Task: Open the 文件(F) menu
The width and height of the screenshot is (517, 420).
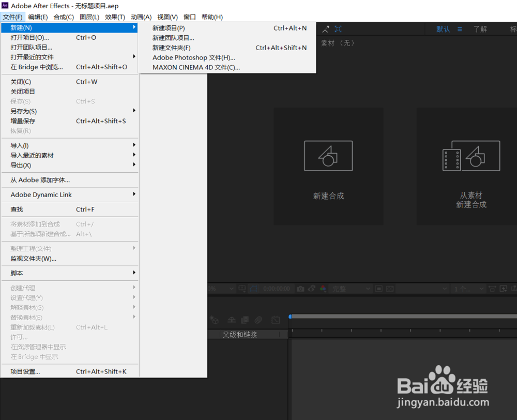Action: pos(12,17)
